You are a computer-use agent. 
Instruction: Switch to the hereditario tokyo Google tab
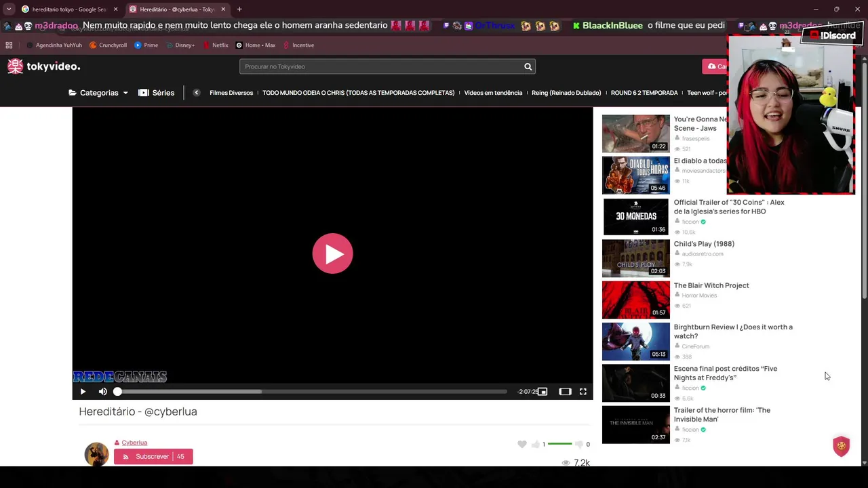click(69, 9)
